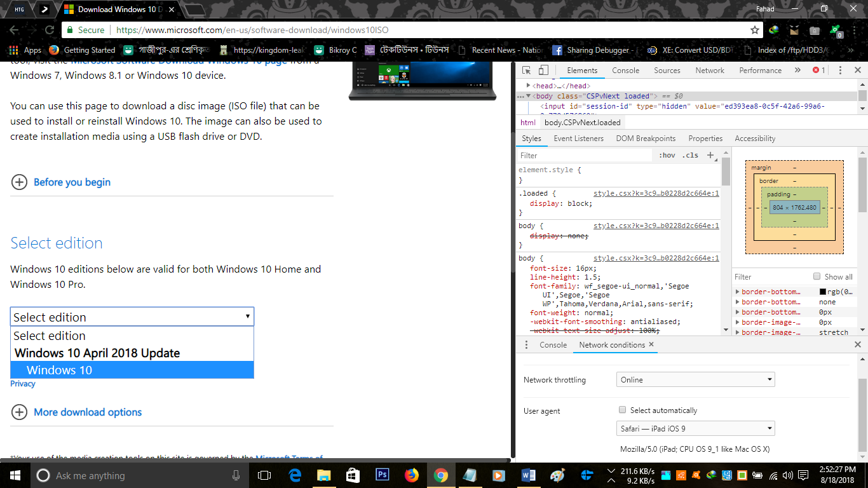Screen dimensions: 868x488
Task: Open the Windows Start menu
Action: (x=15, y=475)
